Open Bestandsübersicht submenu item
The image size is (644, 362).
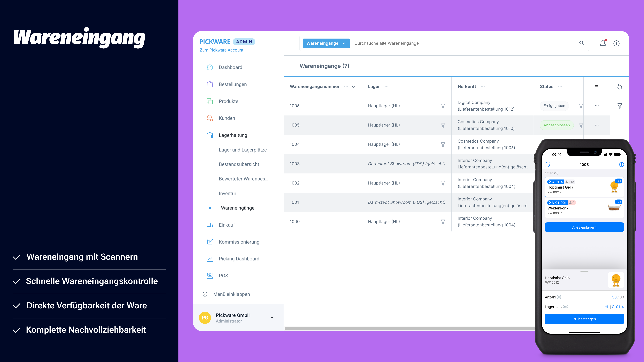coord(239,164)
